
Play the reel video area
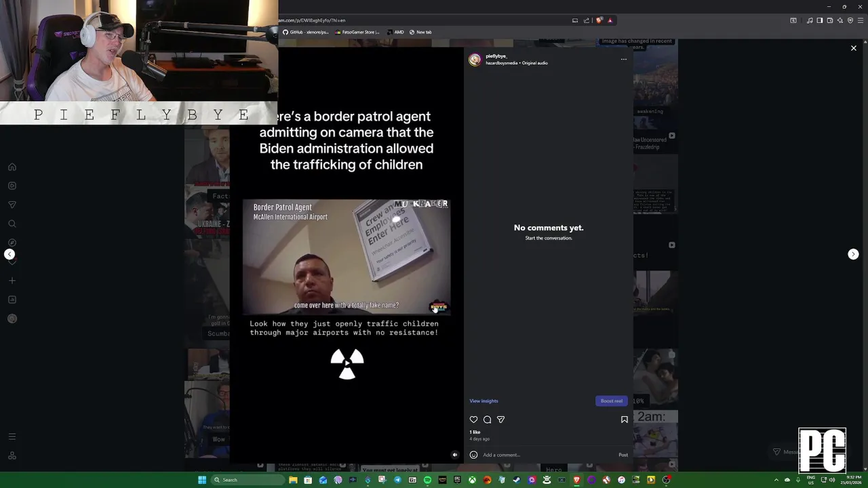coord(347,256)
